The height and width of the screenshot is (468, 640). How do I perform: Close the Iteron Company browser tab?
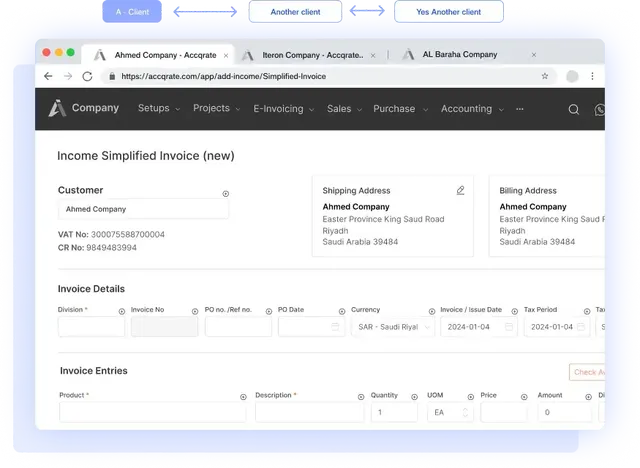[x=373, y=55]
